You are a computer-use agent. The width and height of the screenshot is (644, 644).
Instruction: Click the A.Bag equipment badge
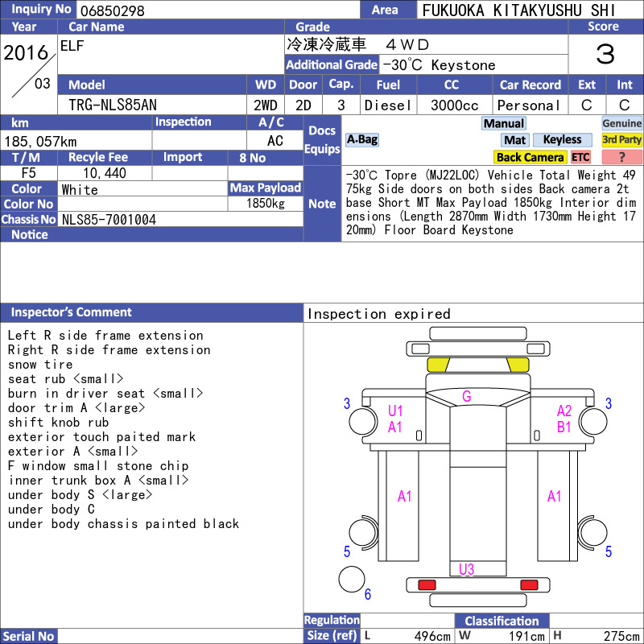[x=361, y=139]
